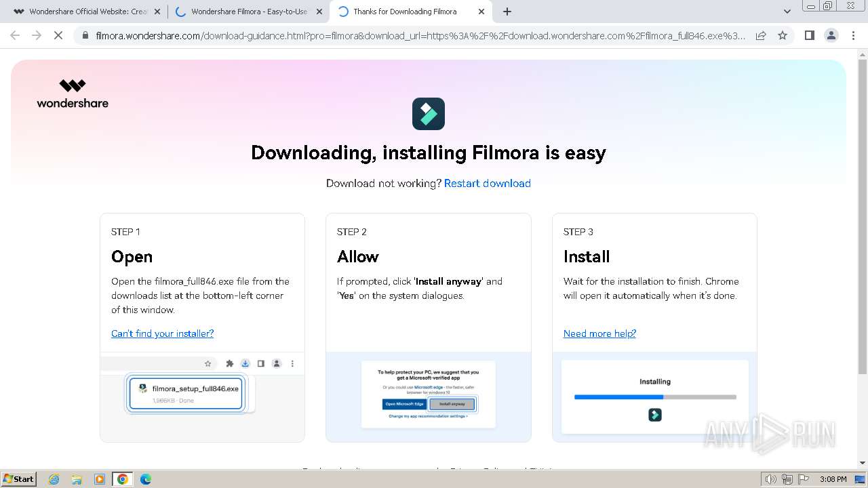This screenshot has height=488, width=868.
Task: Open Chrome three-dot menu
Action: coord(853,35)
